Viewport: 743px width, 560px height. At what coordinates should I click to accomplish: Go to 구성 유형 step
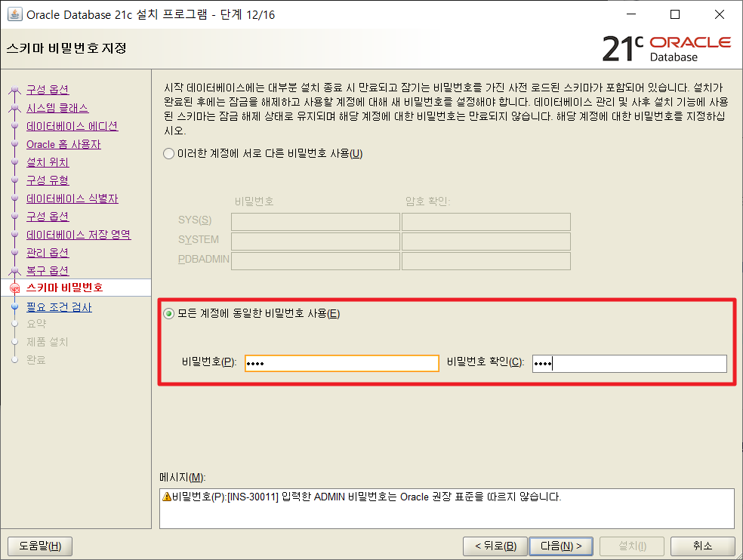coord(48,180)
